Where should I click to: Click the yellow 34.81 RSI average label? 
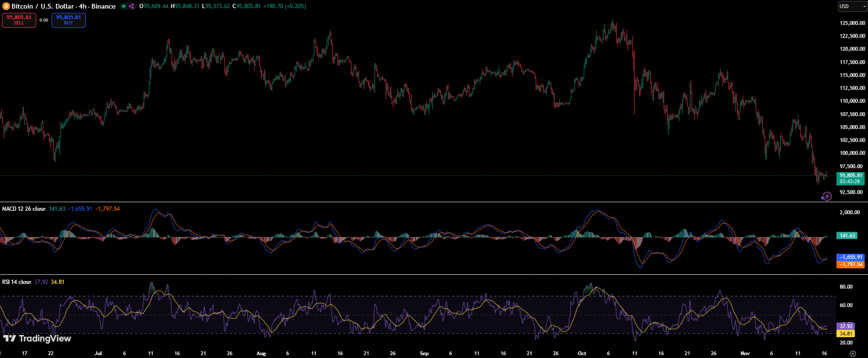coord(846,334)
